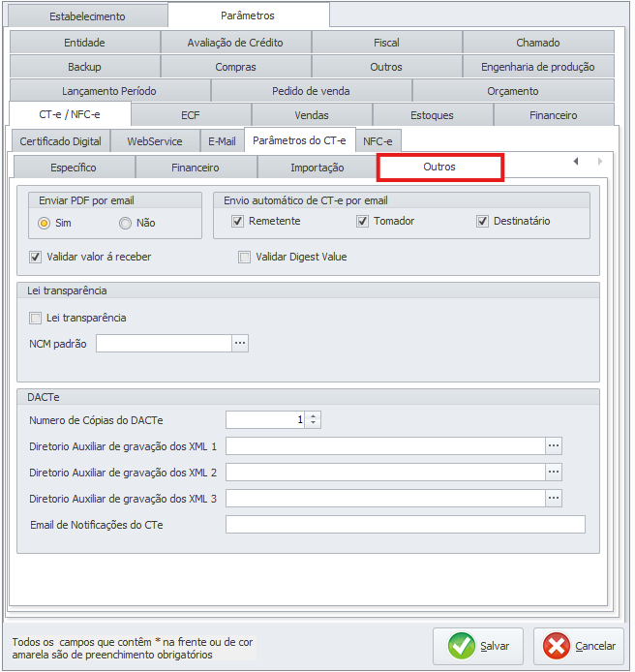The height and width of the screenshot is (672, 635).
Task: Uncheck the Remetente checkbox
Action: click(x=238, y=221)
